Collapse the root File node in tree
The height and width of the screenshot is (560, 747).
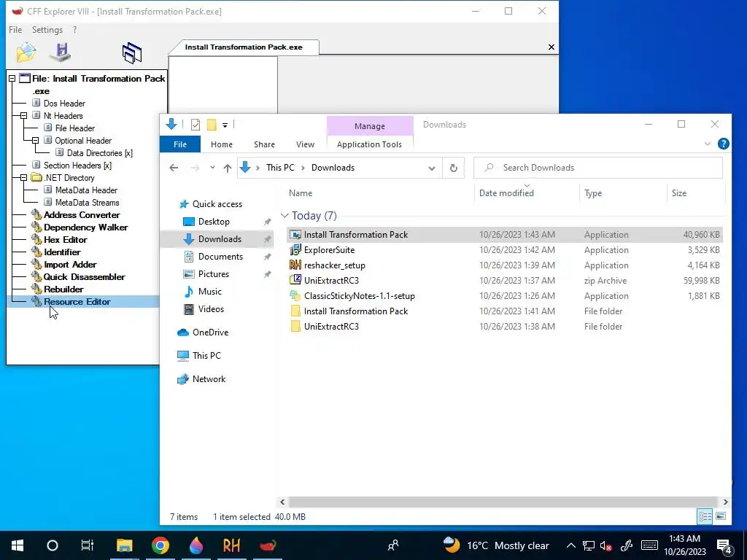(x=12, y=79)
